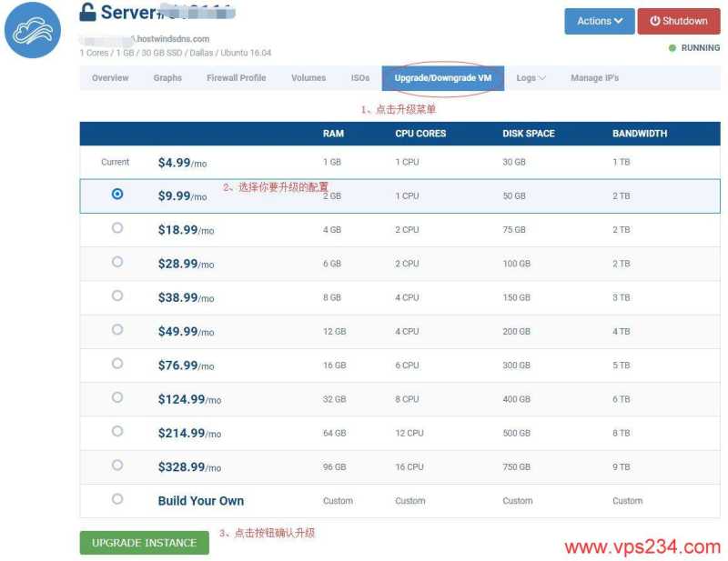Select the $49.99/mo plan radio button
Viewport: 728px width, 561px height.
point(117,329)
